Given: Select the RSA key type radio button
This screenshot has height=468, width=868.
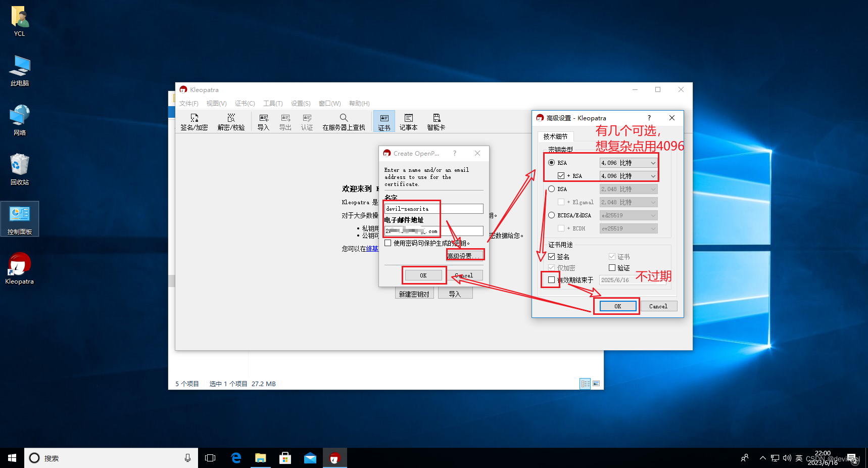Looking at the screenshot, I should [552, 163].
